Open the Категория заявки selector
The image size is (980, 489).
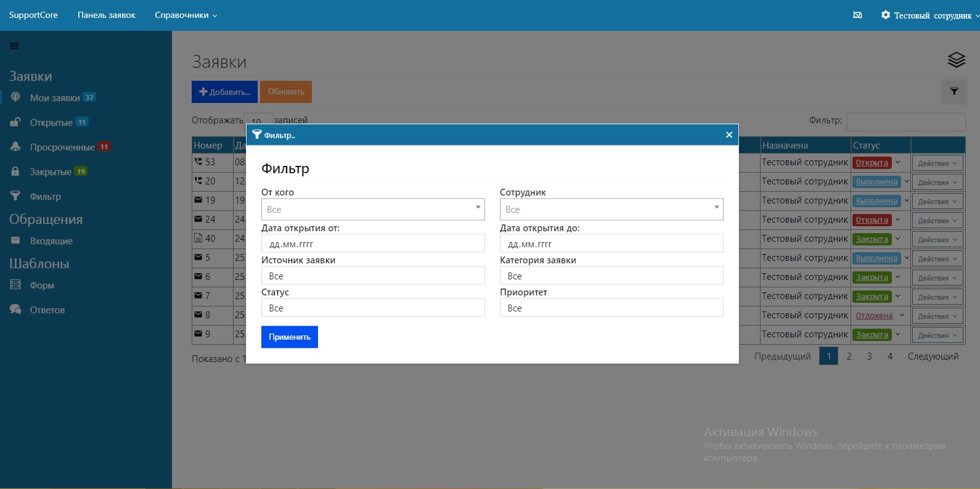[611, 276]
